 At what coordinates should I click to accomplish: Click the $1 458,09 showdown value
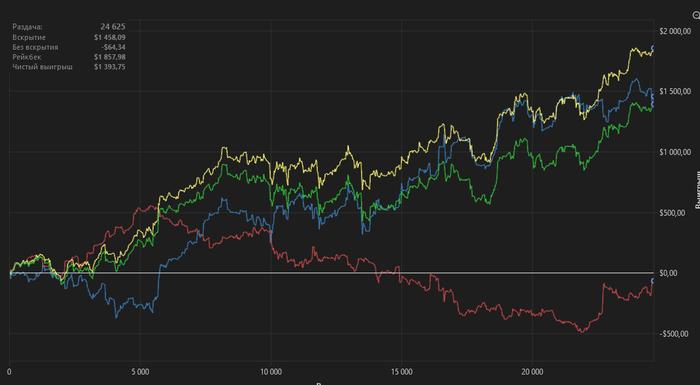[x=110, y=37]
